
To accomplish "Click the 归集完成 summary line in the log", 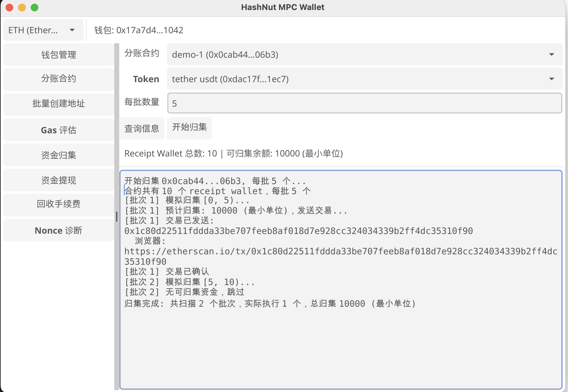I will (270, 304).
